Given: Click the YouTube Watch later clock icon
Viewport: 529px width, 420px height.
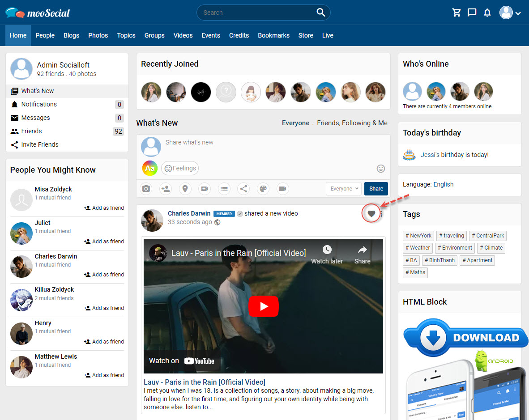Looking at the screenshot, I should 327,250.
